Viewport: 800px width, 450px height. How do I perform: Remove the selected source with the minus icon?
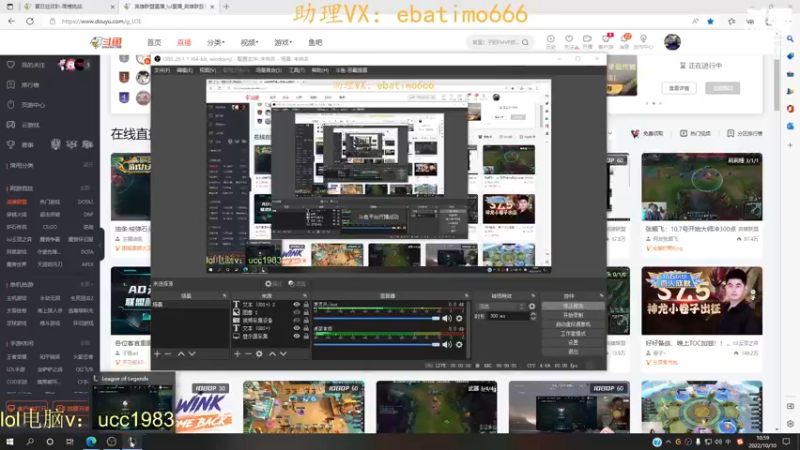(x=248, y=354)
